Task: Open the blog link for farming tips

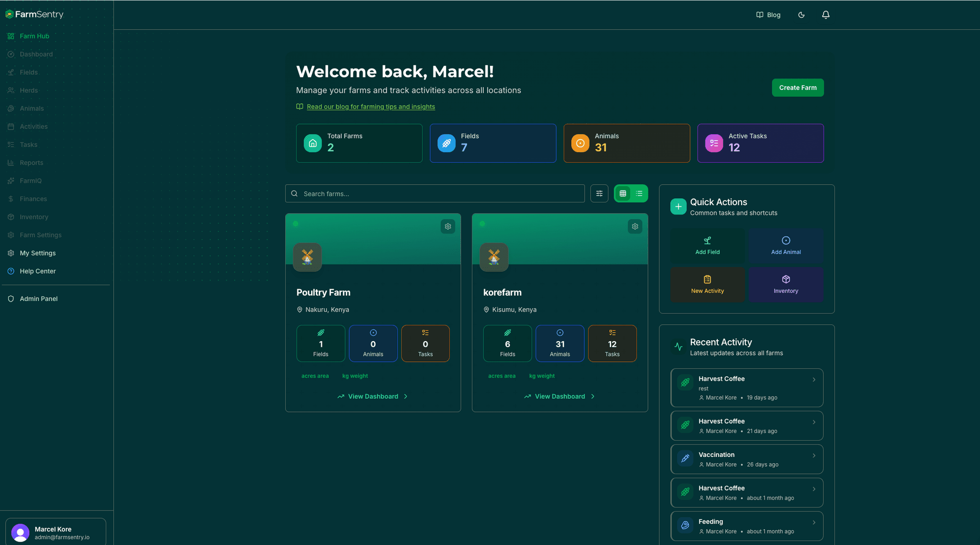Action: (x=371, y=106)
